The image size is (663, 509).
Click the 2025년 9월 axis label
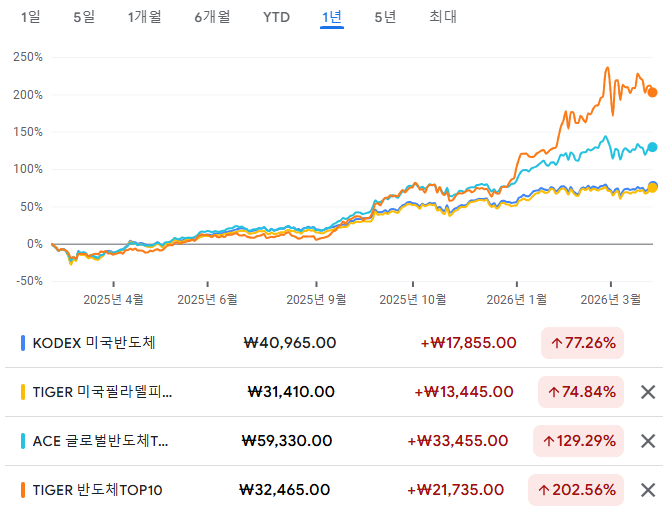click(x=316, y=300)
